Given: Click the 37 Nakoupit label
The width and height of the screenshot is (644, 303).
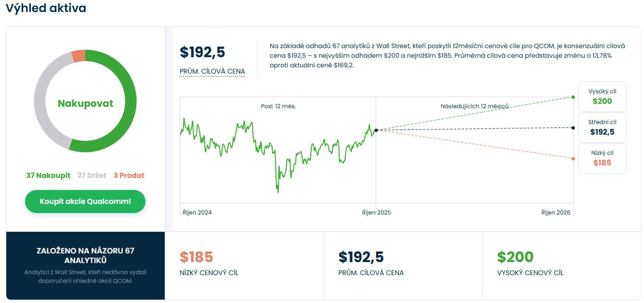Looking at the screenshot, I should (48, 176).
